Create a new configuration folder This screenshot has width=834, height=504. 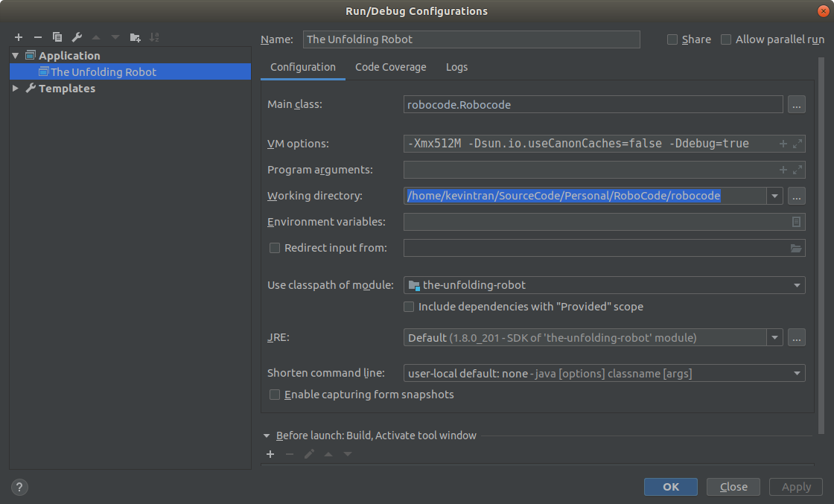pyautogui.click(x=135, y=37)
